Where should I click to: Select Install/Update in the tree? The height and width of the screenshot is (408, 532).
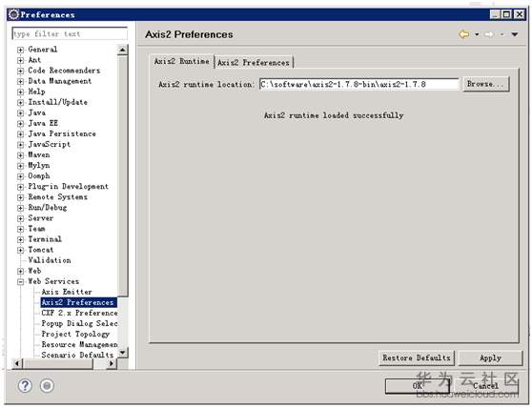tap(57, 102)
